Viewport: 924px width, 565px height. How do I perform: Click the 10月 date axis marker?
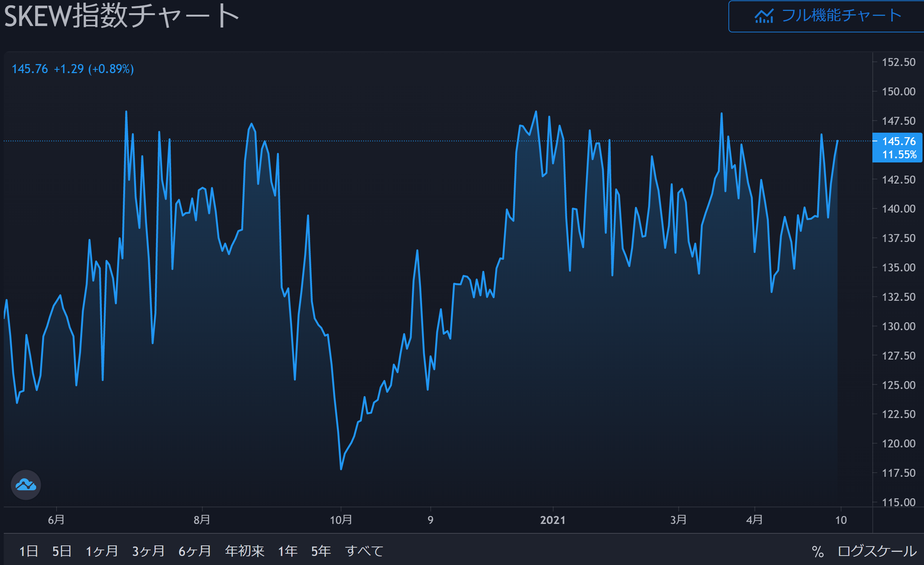(341, 520)
